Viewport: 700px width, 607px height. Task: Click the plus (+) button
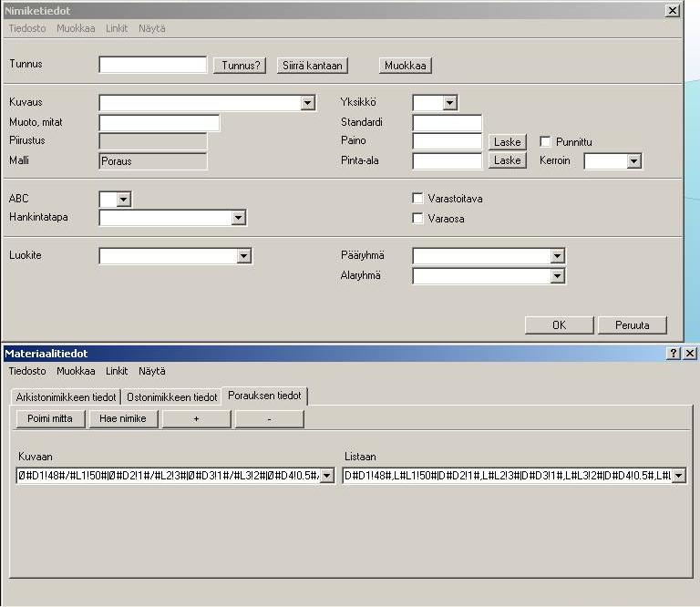tap(198, 418)
